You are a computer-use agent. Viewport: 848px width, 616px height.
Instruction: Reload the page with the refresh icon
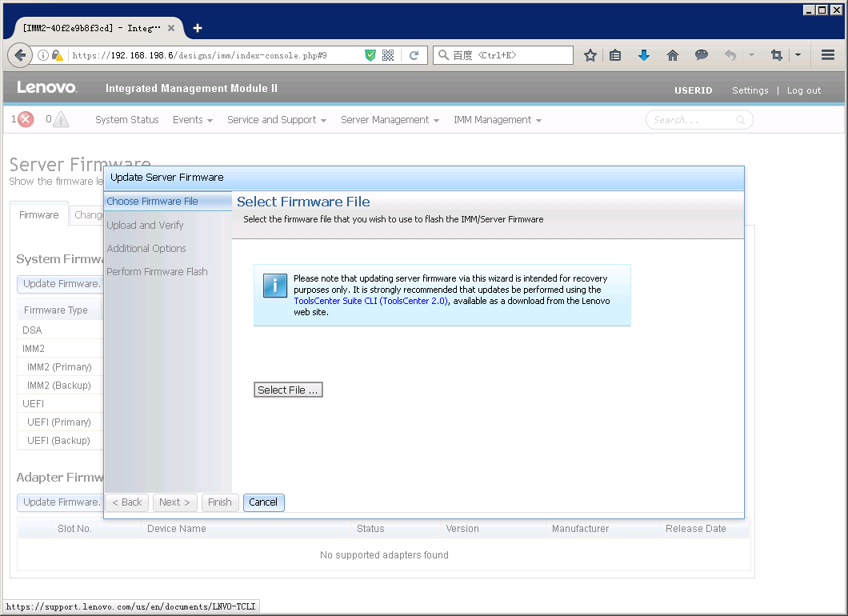coord(414,55)
